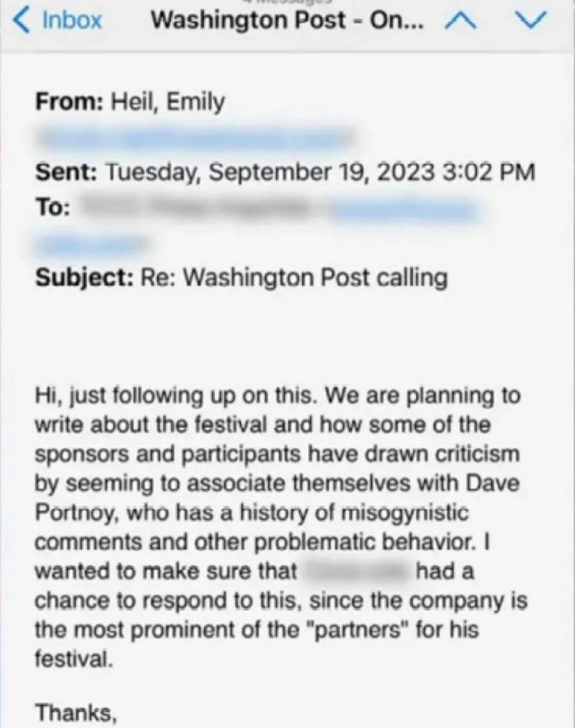
Task: Click the blurred company name in body
Action: click(356, 571)
